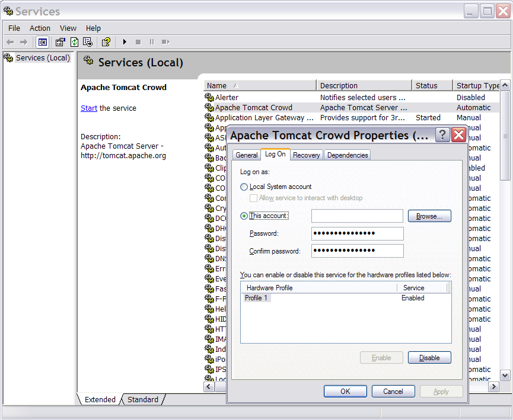Screen dimensions: 513x420
Task: Sort services by the Startup Type column
Action: tap(477, 85)
